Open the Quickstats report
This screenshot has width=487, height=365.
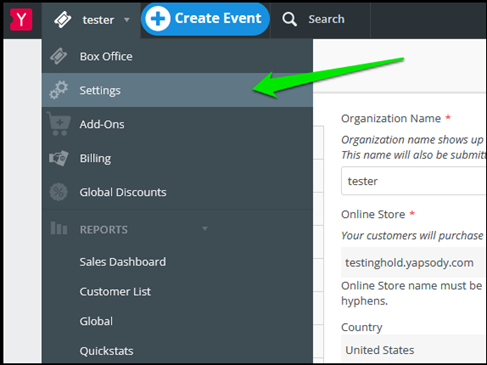106,351
